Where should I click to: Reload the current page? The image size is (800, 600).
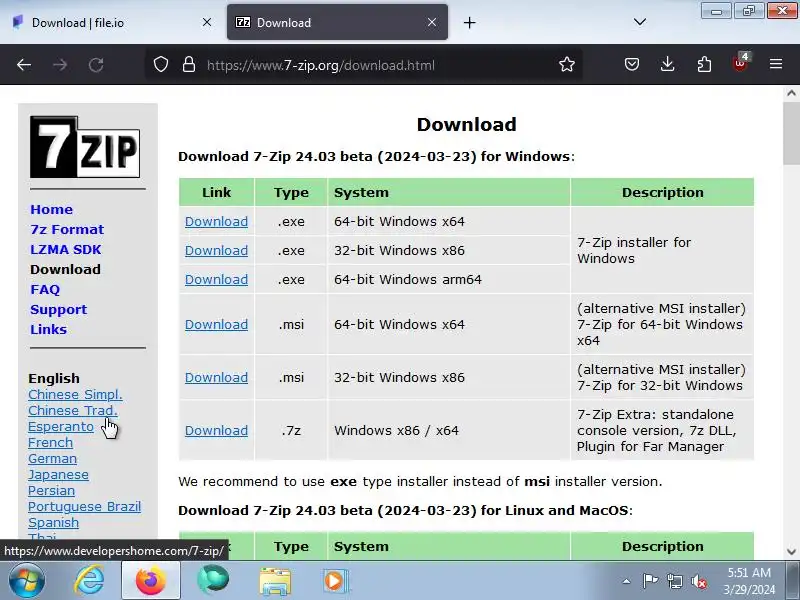click(x=96, y=65)
